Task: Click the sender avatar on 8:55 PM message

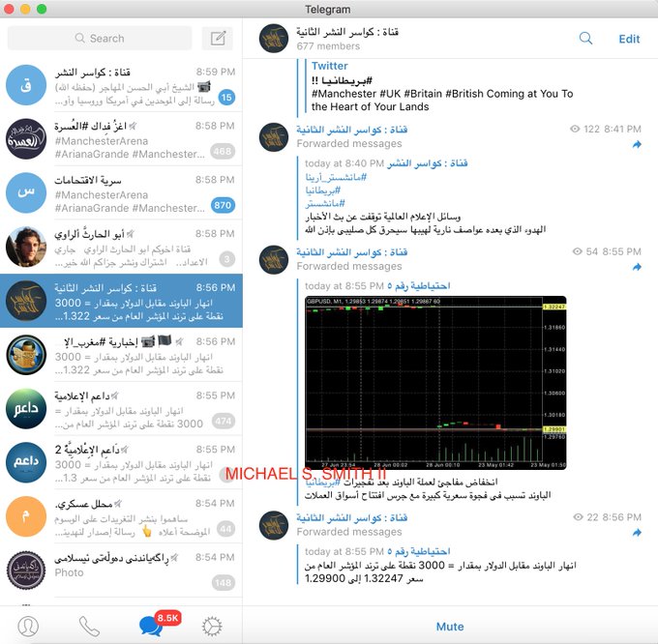Action: (274, 259)
